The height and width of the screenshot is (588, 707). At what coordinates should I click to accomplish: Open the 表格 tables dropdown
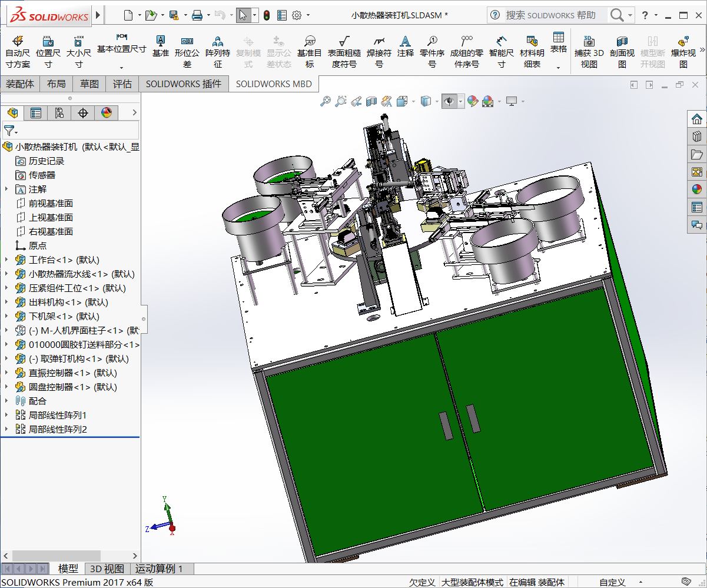pyautogui.click(x=559, y=68)
